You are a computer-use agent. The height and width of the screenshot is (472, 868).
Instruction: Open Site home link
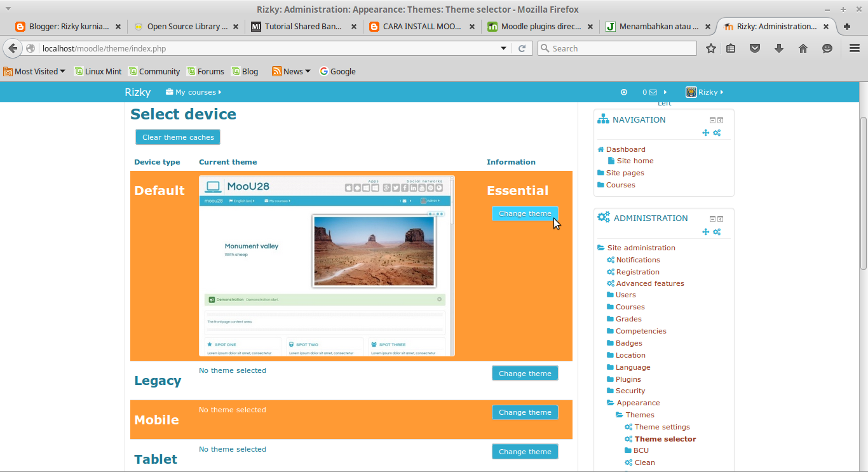[635, 161]
